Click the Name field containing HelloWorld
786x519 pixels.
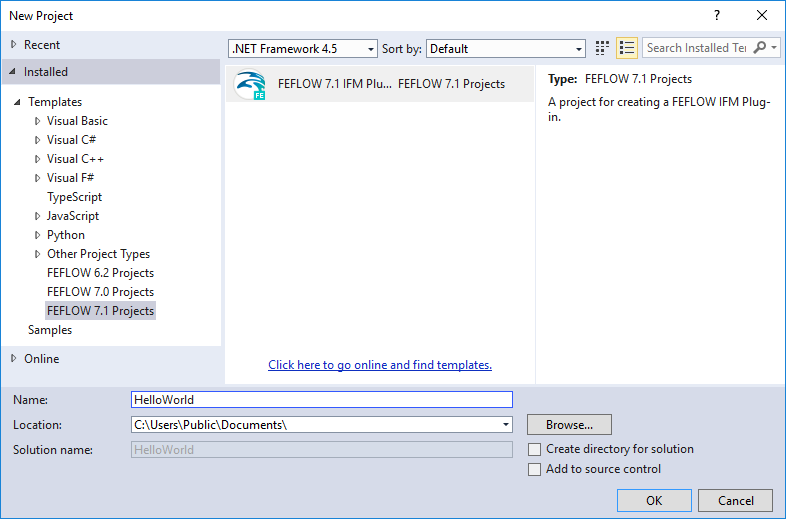point(322,400)
